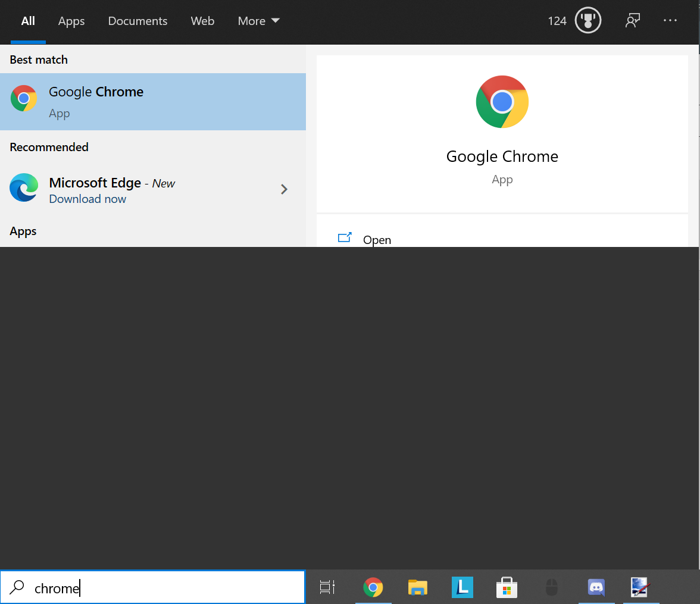The image size is (700, 604).
Task: Open Task View from the taskbar
Action: click(x=327, y=587)
